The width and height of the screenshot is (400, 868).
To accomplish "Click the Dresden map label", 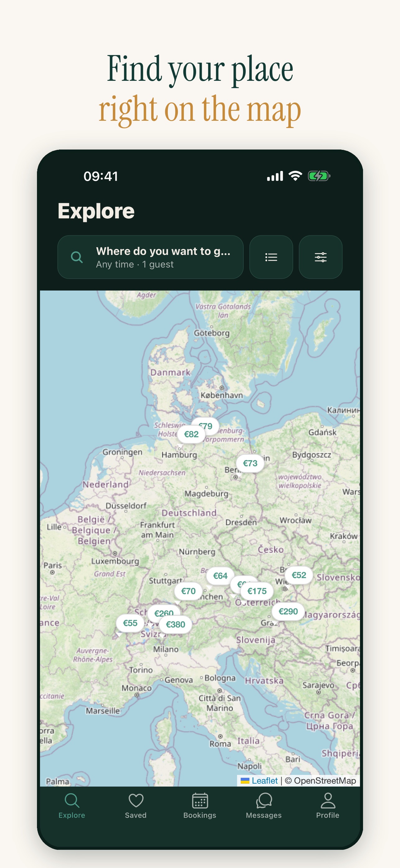I will pos(241,522).
